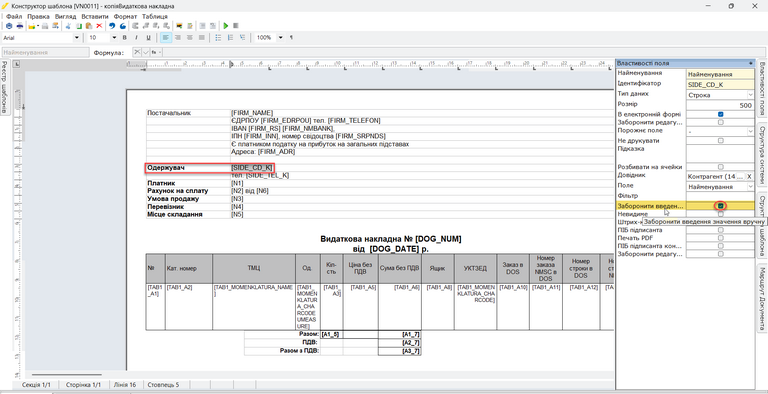
Task: Uncheck the 'В електронній формі' checkbox
Action: [720, 114]
